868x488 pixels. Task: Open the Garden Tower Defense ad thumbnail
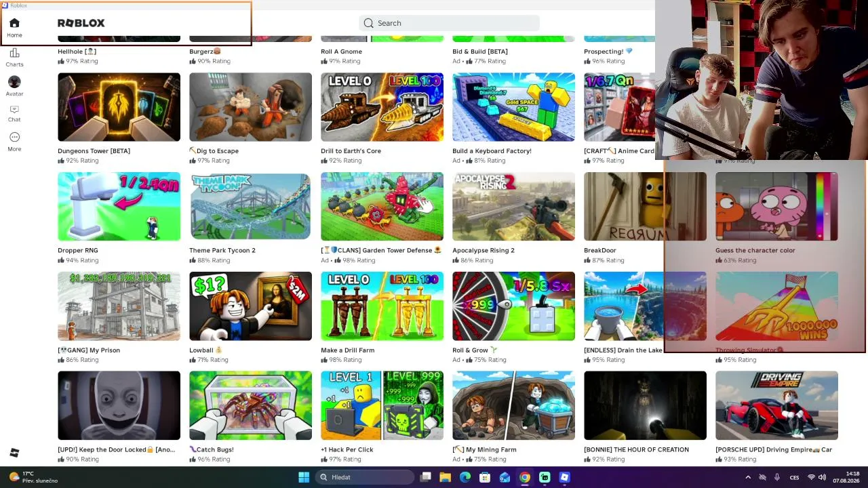tap(382, 207)
